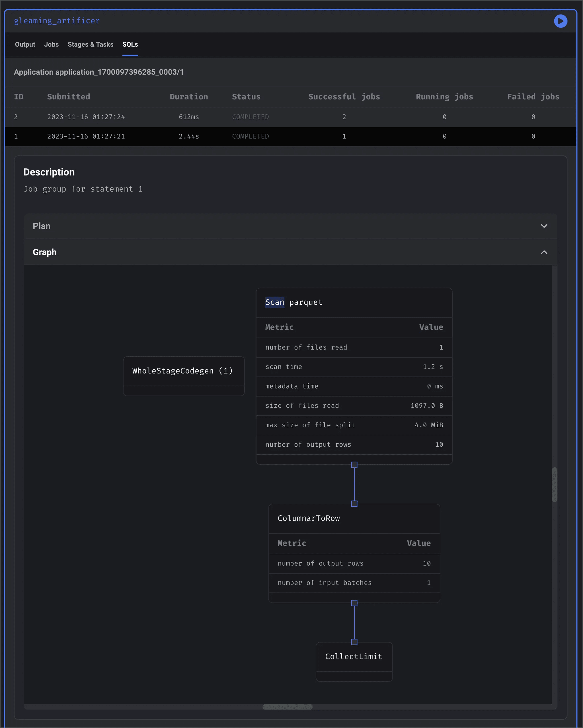This screenshot has width=583, height=728.
Task: Select the Scan parquet node title
Action: (294, 302)
